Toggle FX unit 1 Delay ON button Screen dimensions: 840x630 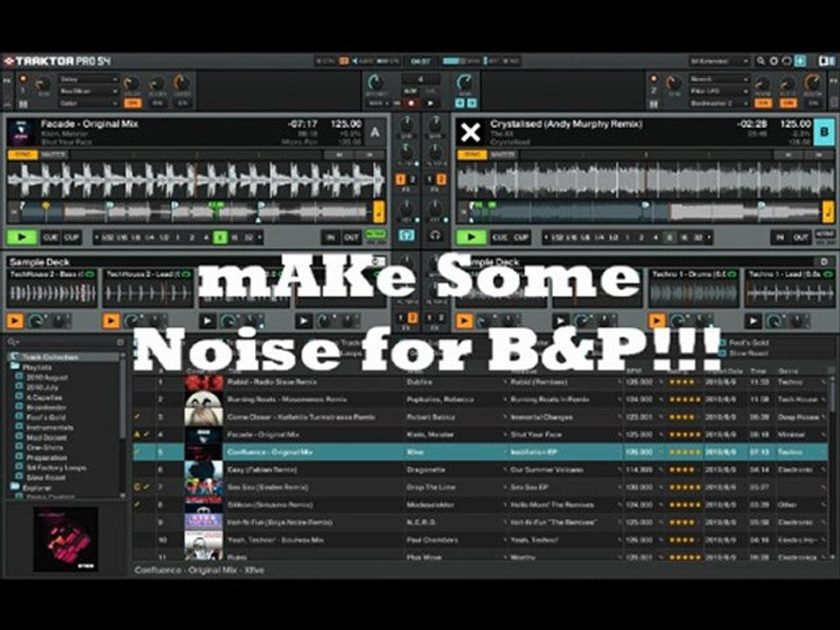pos(132,103)
